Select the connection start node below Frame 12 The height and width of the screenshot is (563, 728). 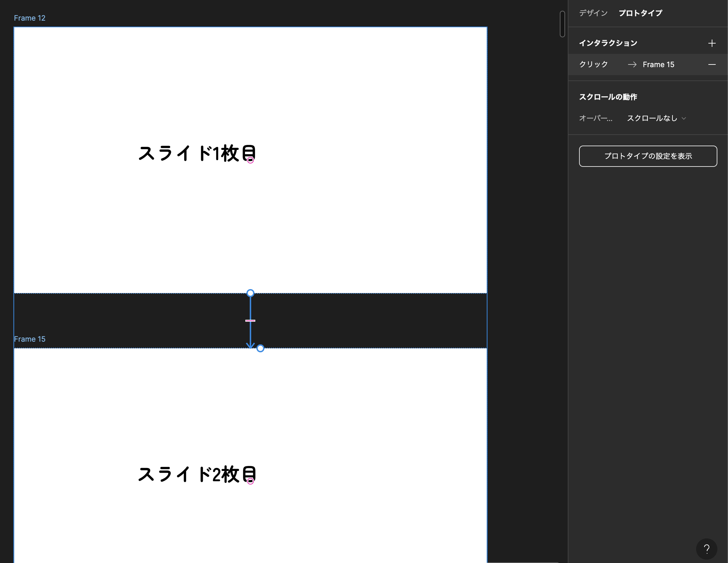point(250,293)
